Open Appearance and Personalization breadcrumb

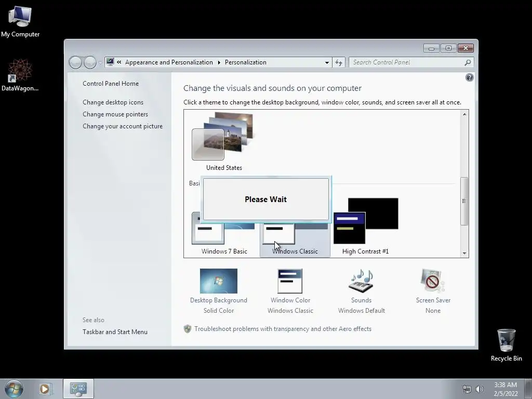[169, 62]
